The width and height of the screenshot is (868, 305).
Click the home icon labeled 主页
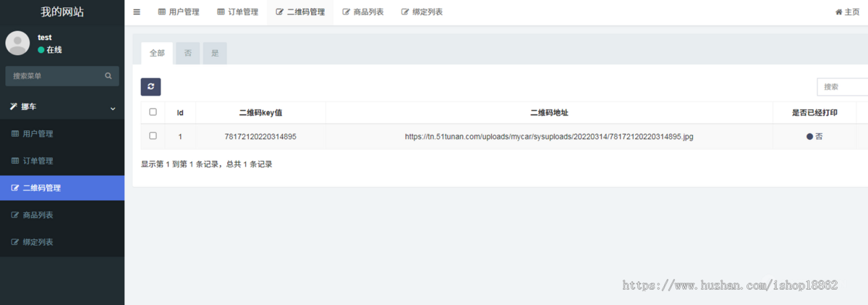tap(847, 12)
